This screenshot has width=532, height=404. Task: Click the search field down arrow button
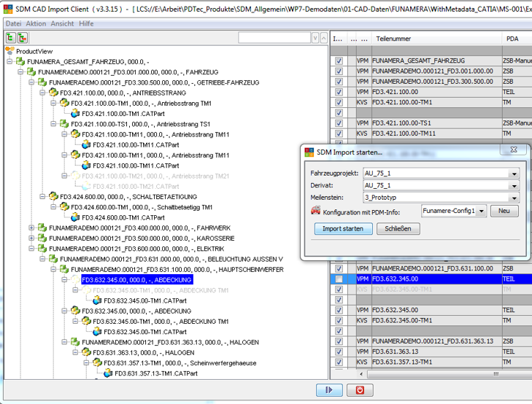[x=315, y=38]
